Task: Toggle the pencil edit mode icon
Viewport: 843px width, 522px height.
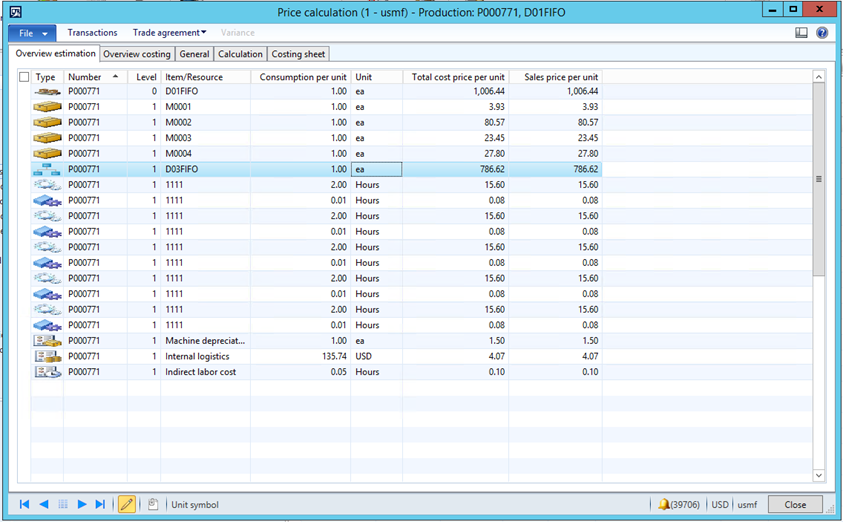Action: click(127, 505)
